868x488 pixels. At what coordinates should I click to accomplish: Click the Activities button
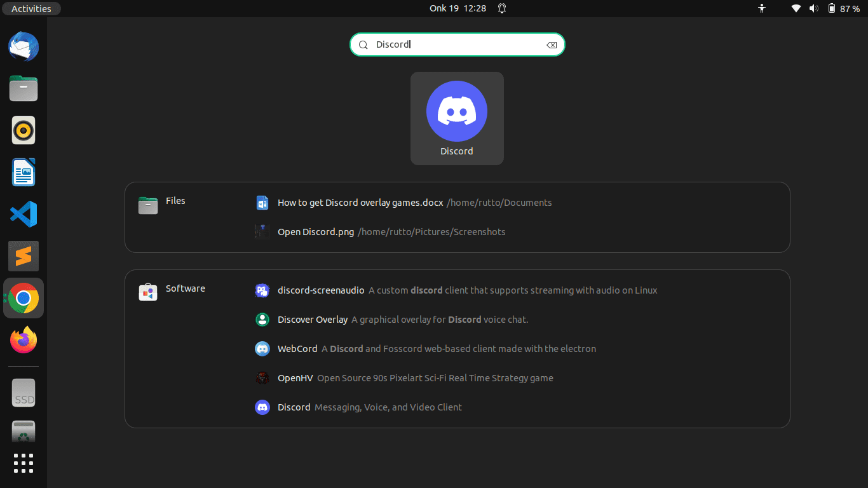(31, 8)
